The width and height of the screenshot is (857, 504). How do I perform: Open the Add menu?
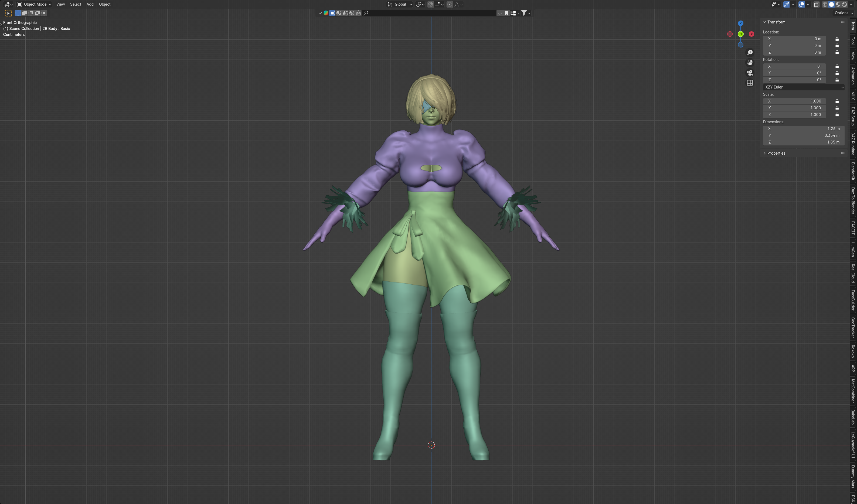click(x=90, y=4)
